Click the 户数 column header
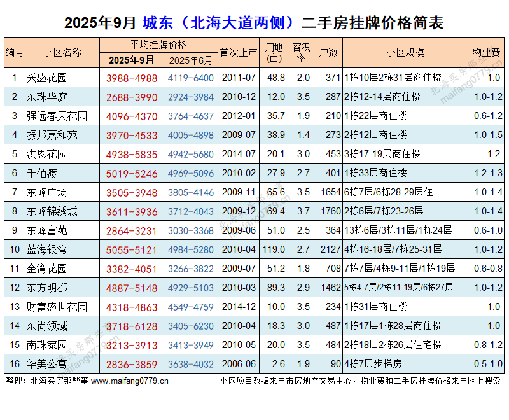The image size is (509, 420). point(328,53)
